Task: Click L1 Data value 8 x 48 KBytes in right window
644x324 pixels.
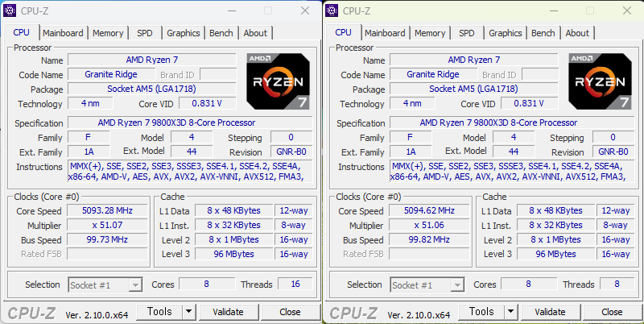Action: coord(555,211)
